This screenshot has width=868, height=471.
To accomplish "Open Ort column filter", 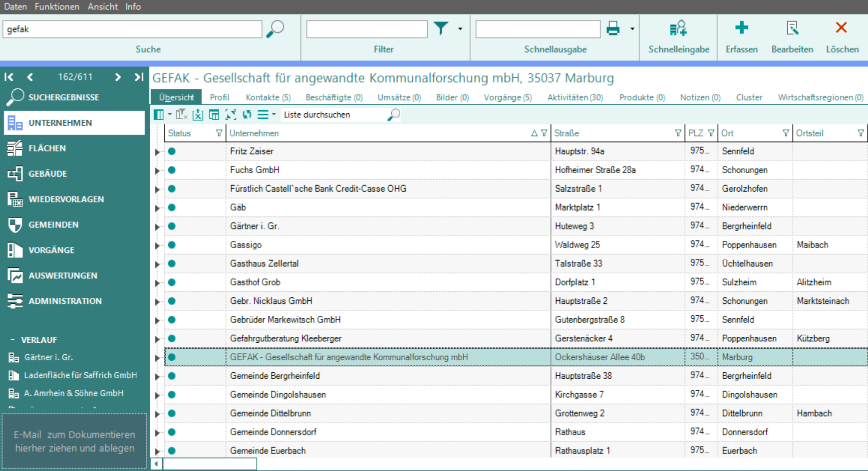I will click(x=786, y=133).
